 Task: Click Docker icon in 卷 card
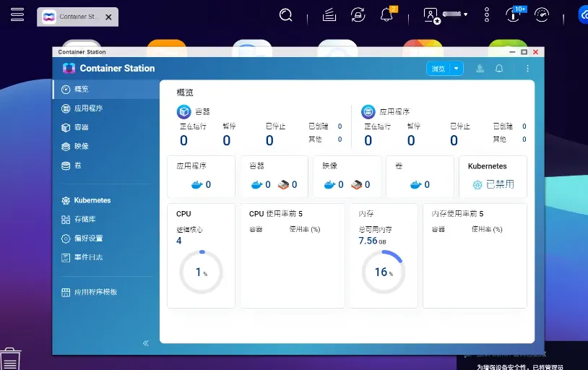[x=416, y=184]
